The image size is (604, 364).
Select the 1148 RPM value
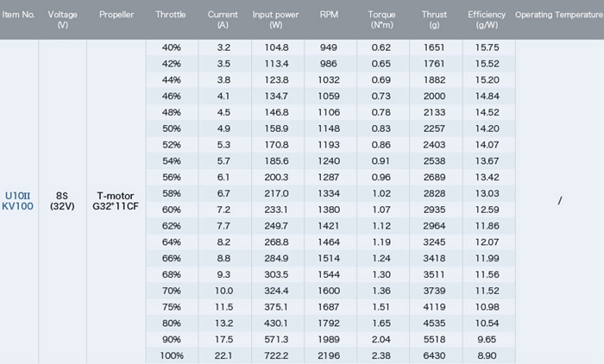click(x=329, y=129)
